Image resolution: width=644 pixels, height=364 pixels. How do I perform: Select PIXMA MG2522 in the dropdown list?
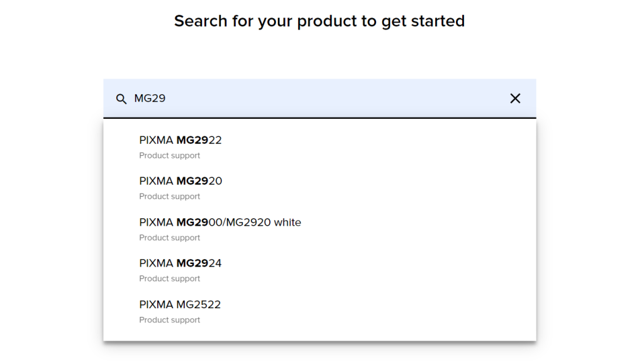click(319, 311)
